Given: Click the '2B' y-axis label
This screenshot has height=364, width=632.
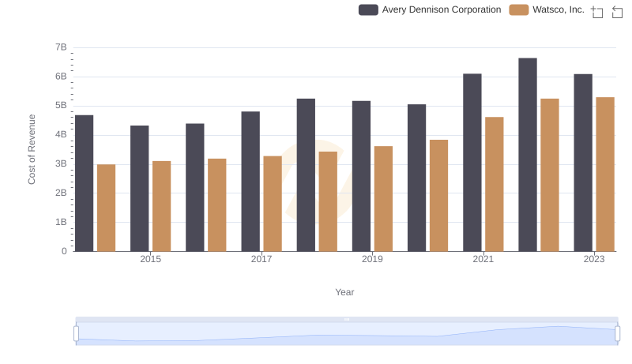Looking at the screenshot, I should click(61, 193).
